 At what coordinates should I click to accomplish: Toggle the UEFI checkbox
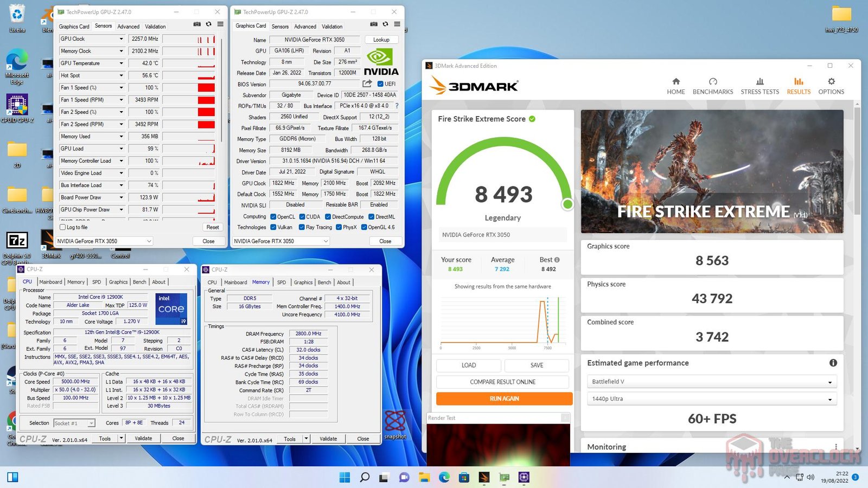[380, 84]
